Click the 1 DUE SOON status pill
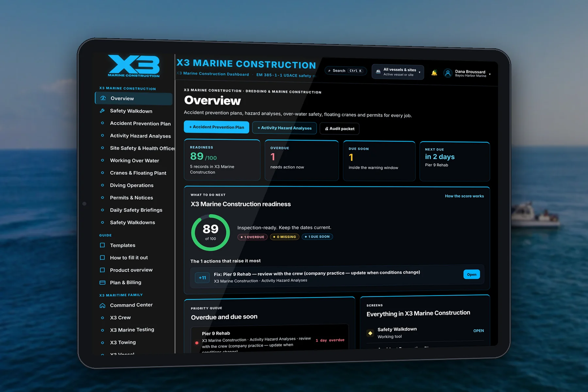The height and width of the screenshot is (392, 588). pyautogui.click(x=317, y=237)
